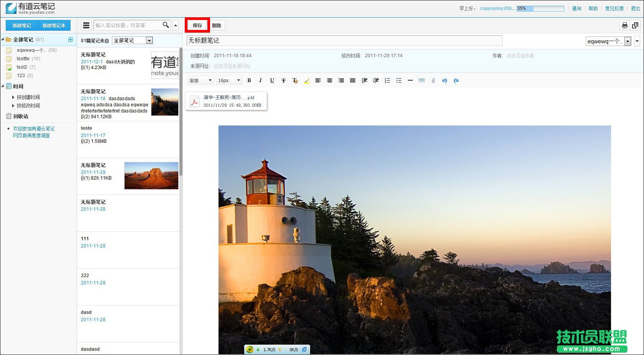This screenshot has width=644, height=355.
Task: Open the yellow highlight color tool
Action: [307, 81]
